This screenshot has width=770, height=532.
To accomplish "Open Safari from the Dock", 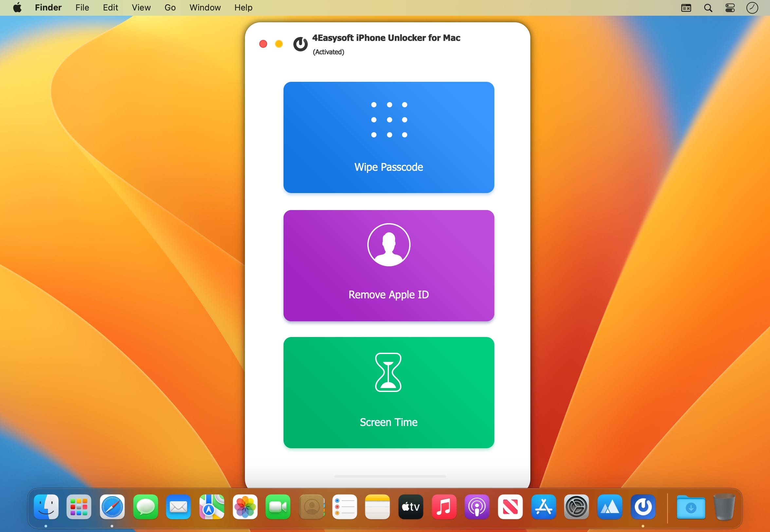I will click(112, 507).
